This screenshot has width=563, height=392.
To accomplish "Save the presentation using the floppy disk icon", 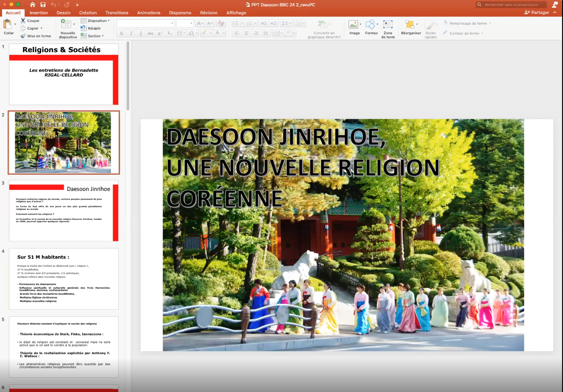I will pos(43,4).
